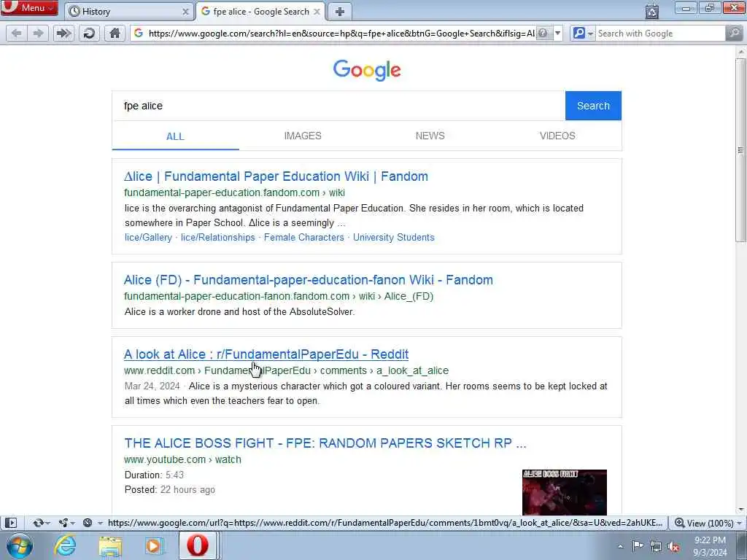Click the Search with Google field
This screenshot has height=560, width=747.
point(660,34)
